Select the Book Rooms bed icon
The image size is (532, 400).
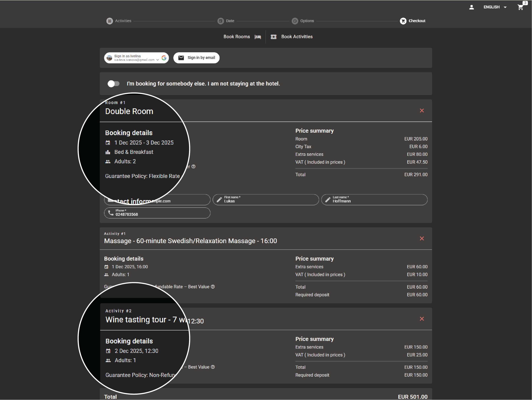[258, 37]
